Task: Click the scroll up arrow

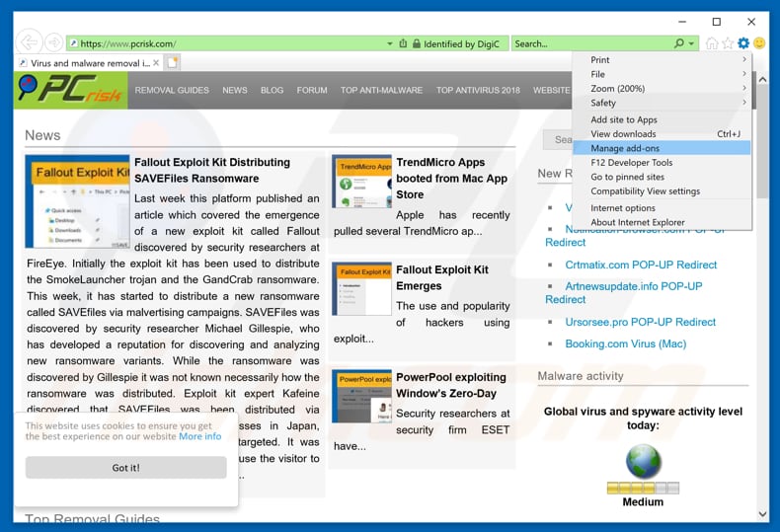Action: pos(762,79)
